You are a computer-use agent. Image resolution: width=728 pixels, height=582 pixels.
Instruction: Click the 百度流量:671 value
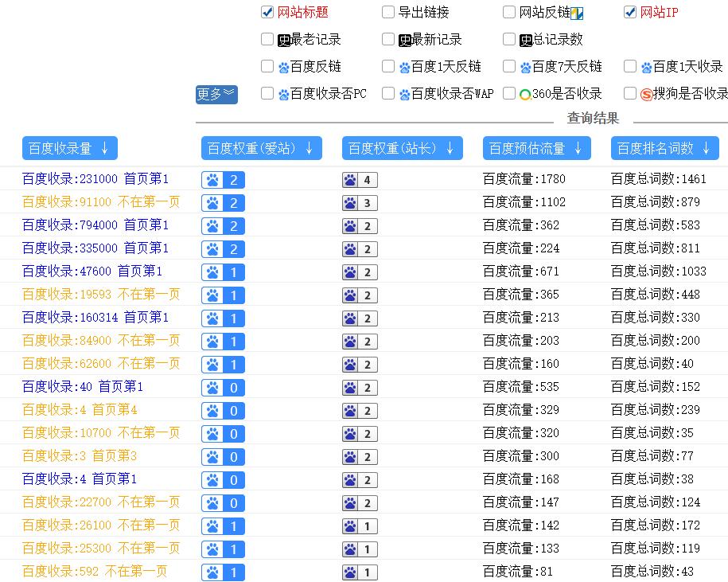tap(521, 271)
